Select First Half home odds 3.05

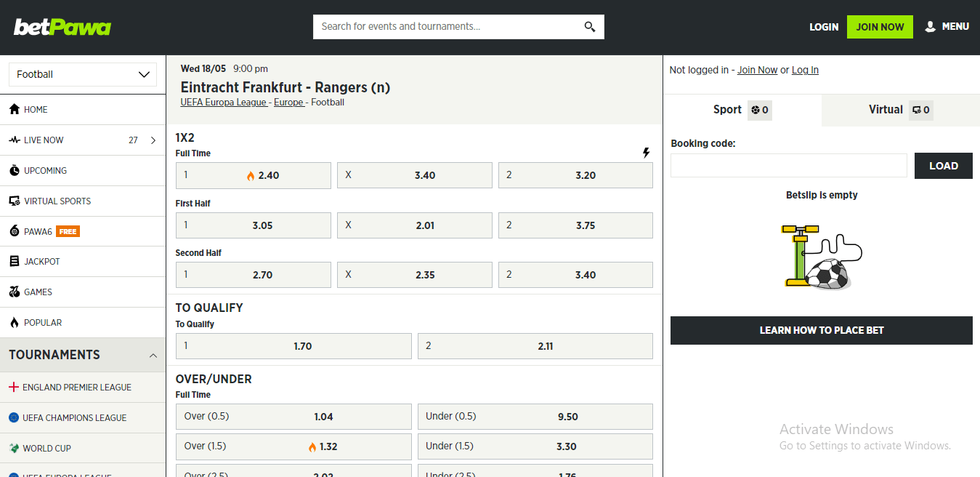coord(254,225)
